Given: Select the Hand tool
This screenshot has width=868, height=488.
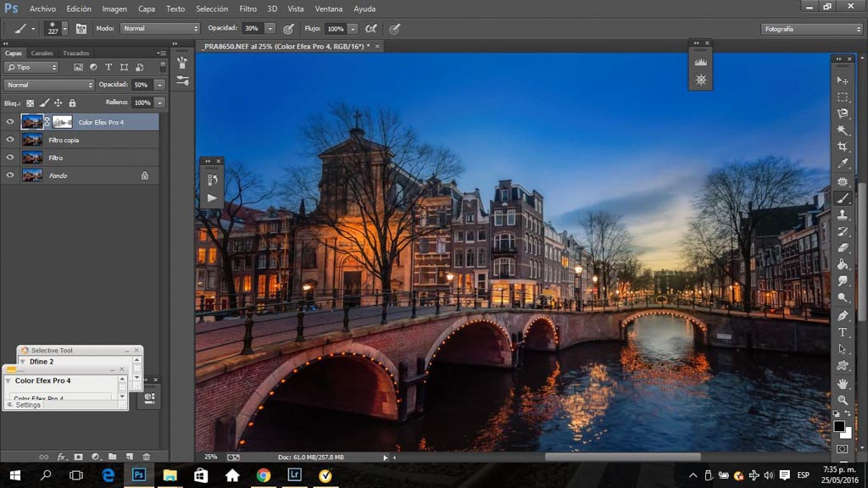Looking at the screenshot, I should pos(843,383).
